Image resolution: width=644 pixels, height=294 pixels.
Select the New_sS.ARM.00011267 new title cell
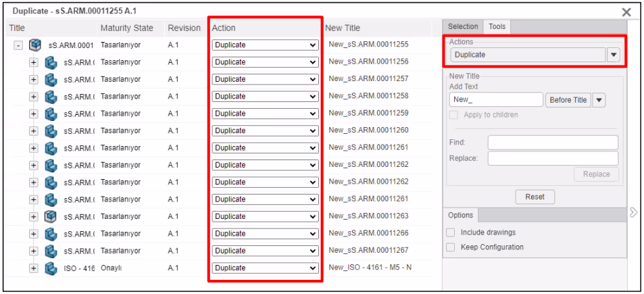(x=368, y=250)
